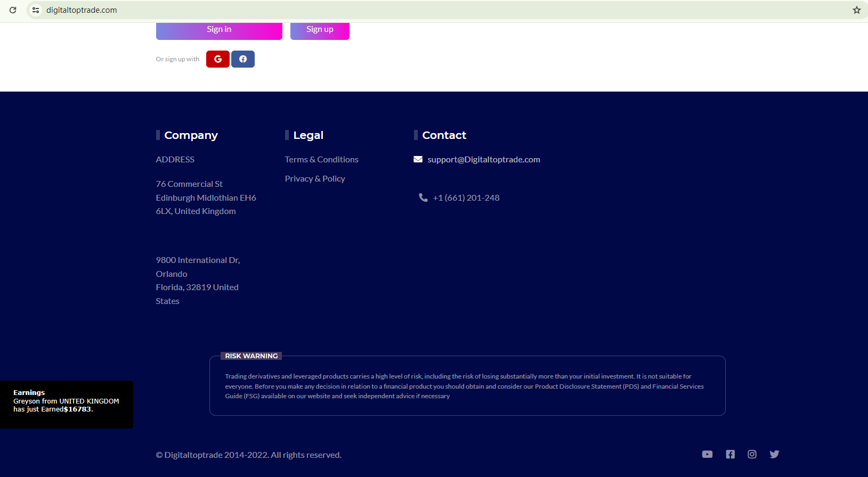The height and width of the screenshot is (477, 868).
Task: Open the Privacy & Policy link
Action: [315, 178]
